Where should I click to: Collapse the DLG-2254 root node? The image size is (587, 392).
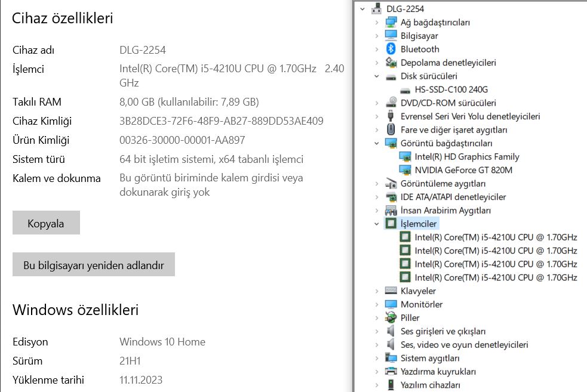(x=362, y=9)
